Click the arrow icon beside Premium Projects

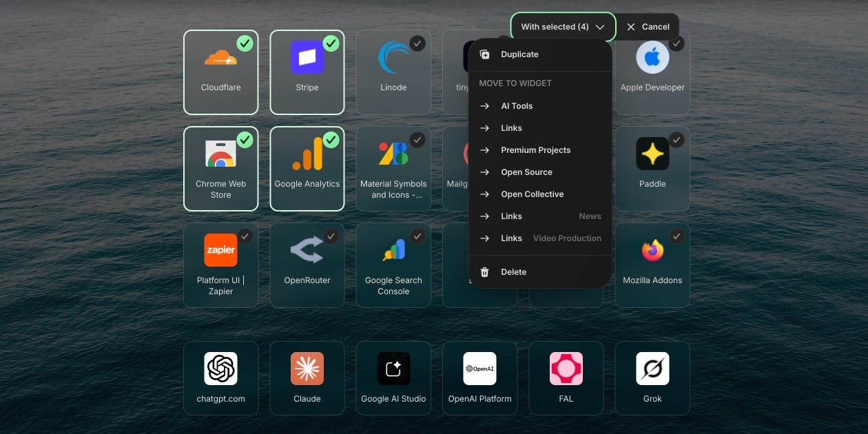(485, 150)
